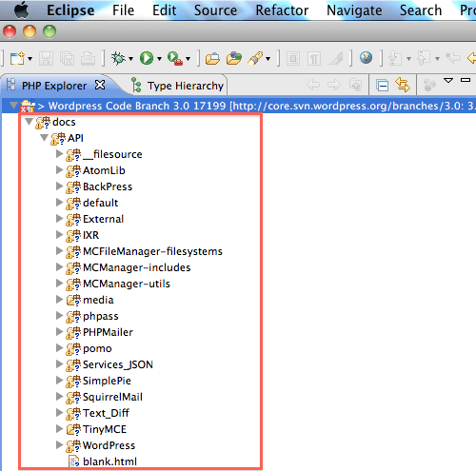Select the MCFileManager-filesystems folder
Image resolution: width=476 pixels, height=471 pixels.
tap(152, 251)
